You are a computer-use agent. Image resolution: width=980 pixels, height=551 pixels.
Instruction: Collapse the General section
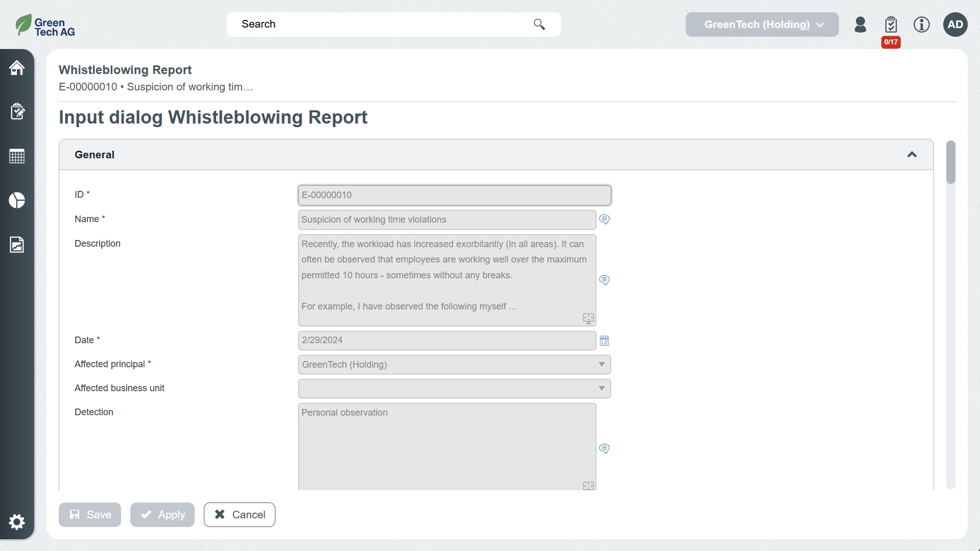pyautogui.click(x=912, y=155)
